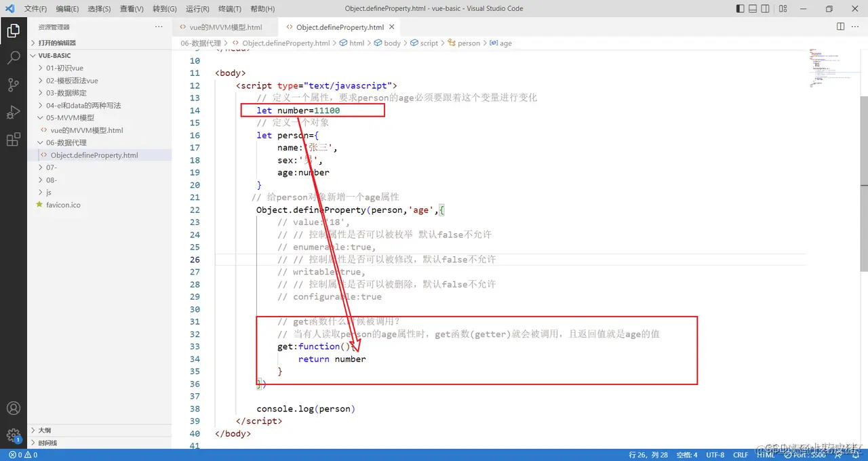Close the Object.defineProperty.html tab
868x461 pixels.
click(x=392, y=27)
